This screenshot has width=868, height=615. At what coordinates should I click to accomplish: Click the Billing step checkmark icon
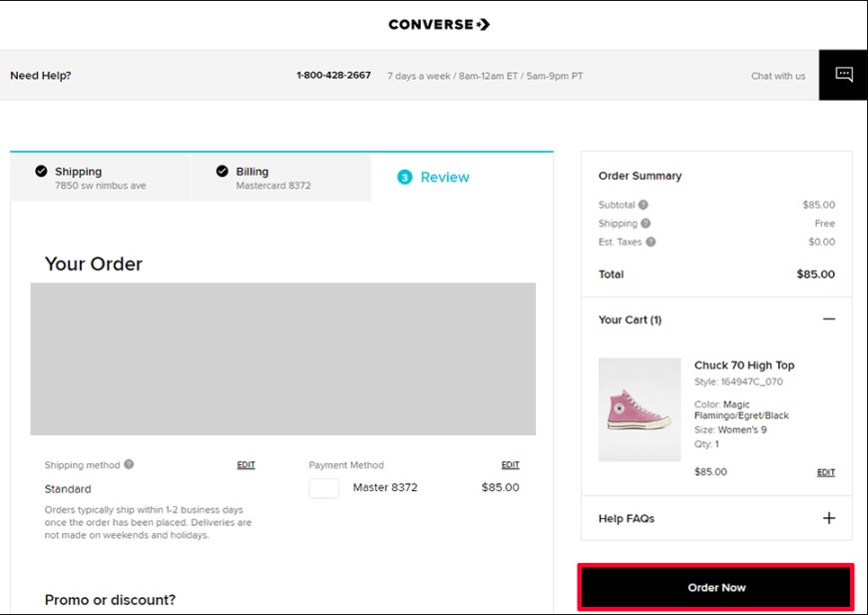(221, 171)
